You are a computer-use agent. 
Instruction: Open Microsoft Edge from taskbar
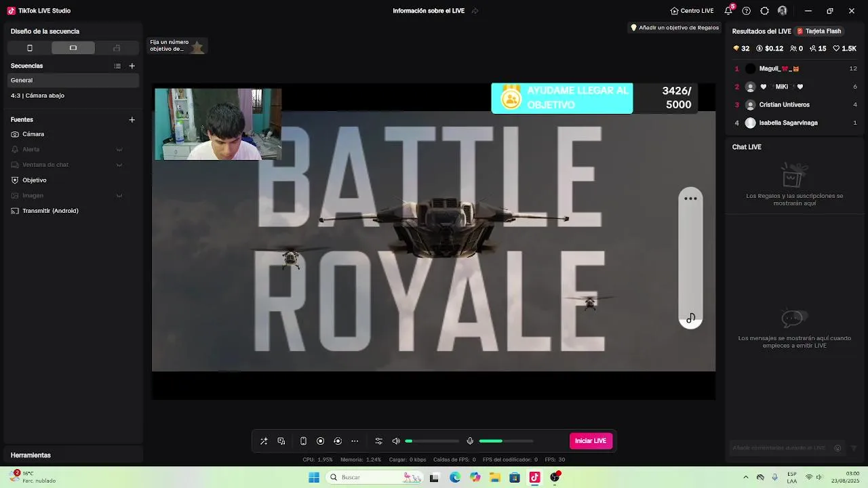coord(454,477)
